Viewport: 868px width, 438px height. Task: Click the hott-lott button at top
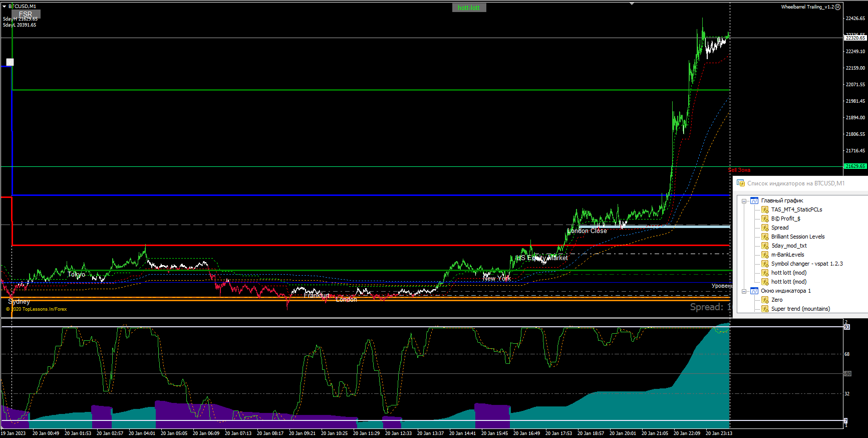[469, 8]
